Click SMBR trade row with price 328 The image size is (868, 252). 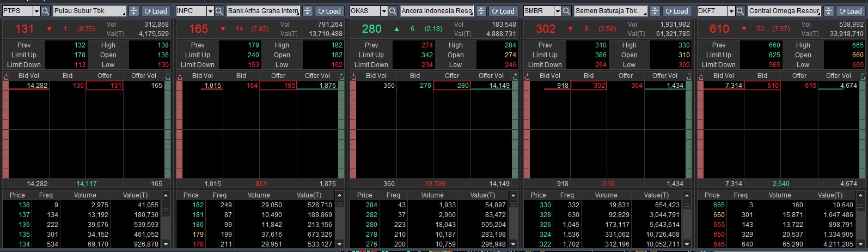pos(603,215)
